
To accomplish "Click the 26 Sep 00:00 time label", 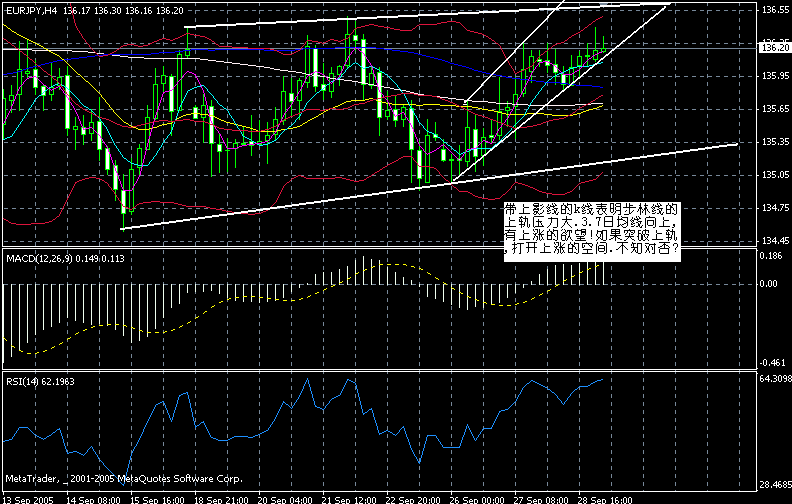I will coord(477,500).
